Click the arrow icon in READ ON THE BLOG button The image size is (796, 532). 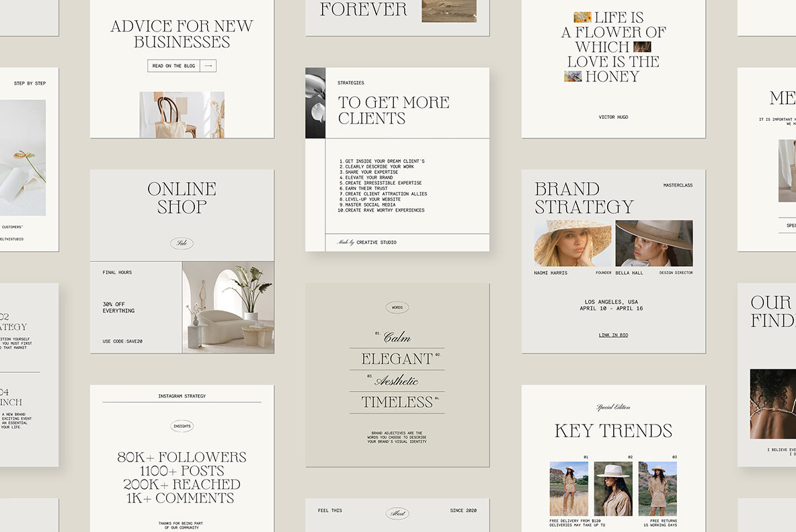tap(208, 66)
